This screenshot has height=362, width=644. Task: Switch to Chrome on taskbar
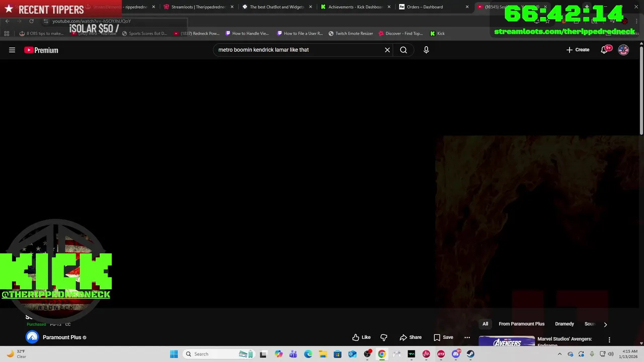tap(382, 354)
